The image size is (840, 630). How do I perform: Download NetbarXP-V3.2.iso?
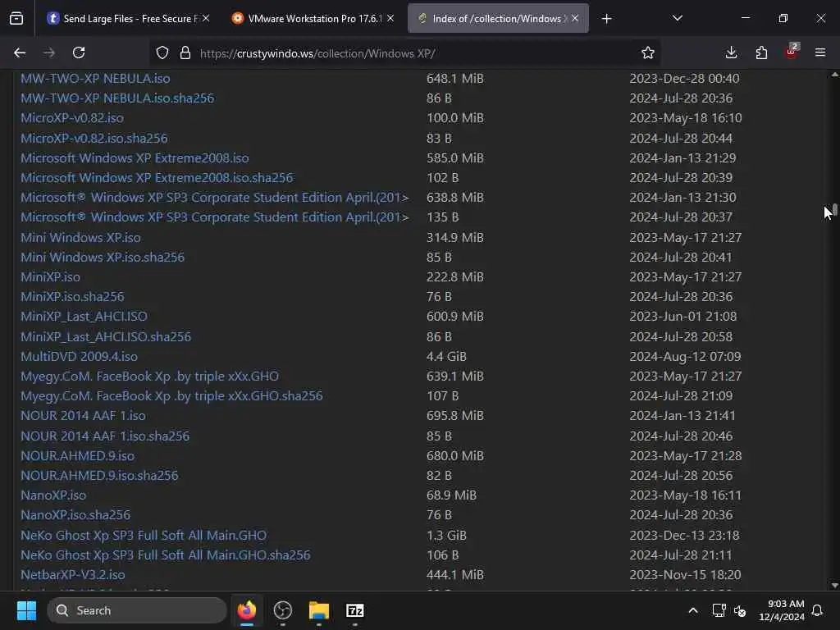[73, 575]
